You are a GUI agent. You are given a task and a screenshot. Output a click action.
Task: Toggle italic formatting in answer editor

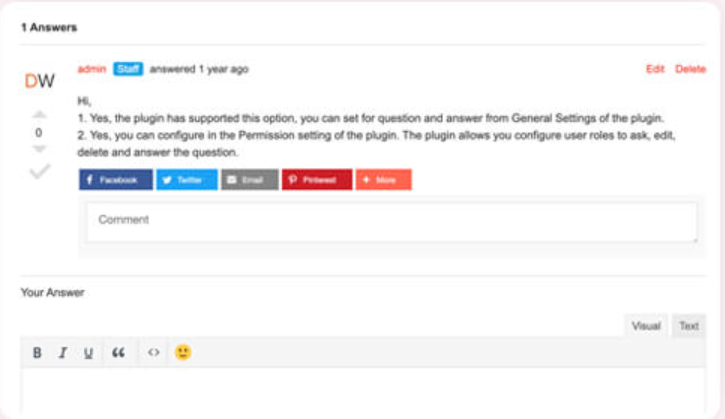point(63,353)
